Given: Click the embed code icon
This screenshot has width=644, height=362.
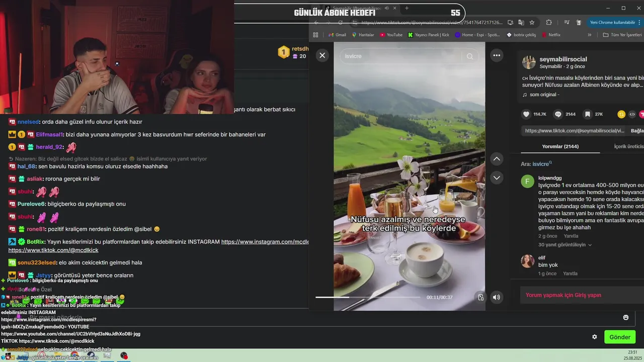Looking at the screenshot, I should [632, 114].
